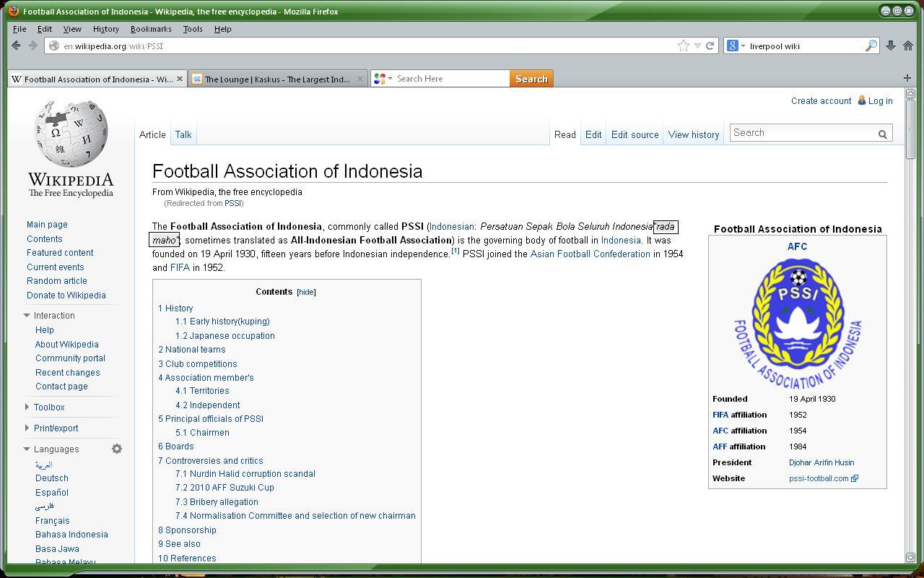
Task: Hide the Contents table via hide link
Action: point(306,292)
